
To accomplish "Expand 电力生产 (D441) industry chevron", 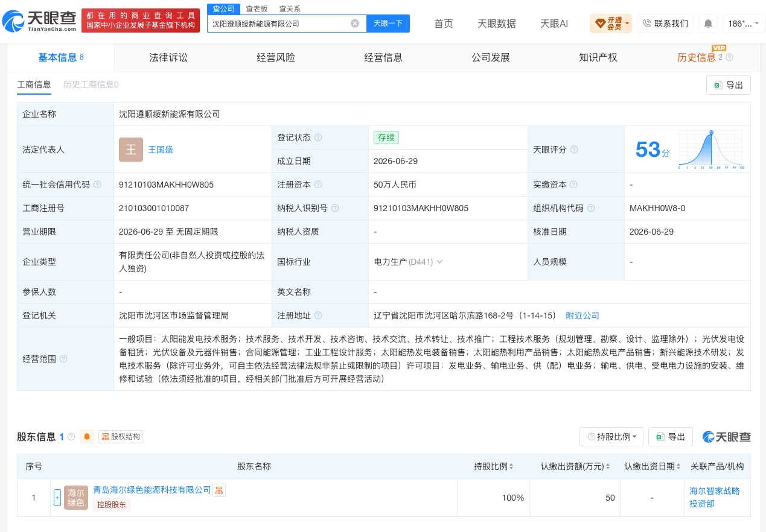I will pos(439,262).
